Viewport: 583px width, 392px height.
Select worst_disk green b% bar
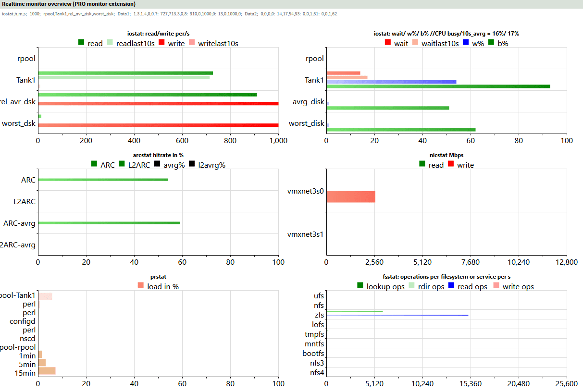click(x=401, y=129)
